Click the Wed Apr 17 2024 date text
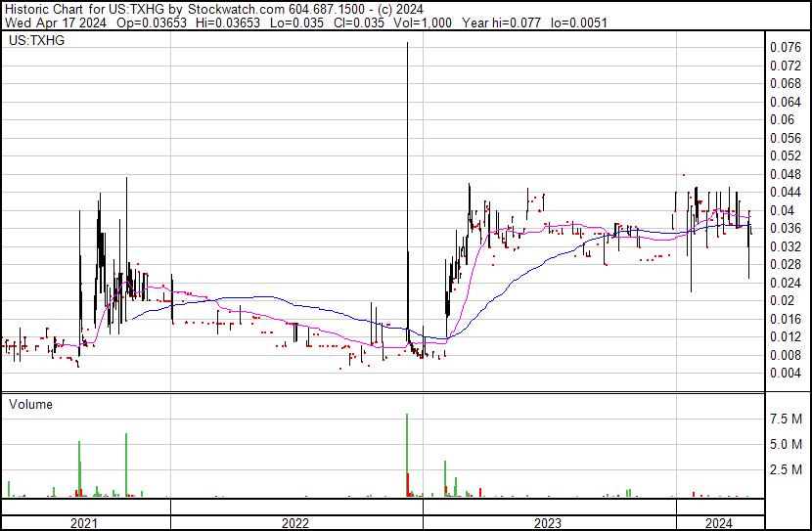 [x=56, y=22]
